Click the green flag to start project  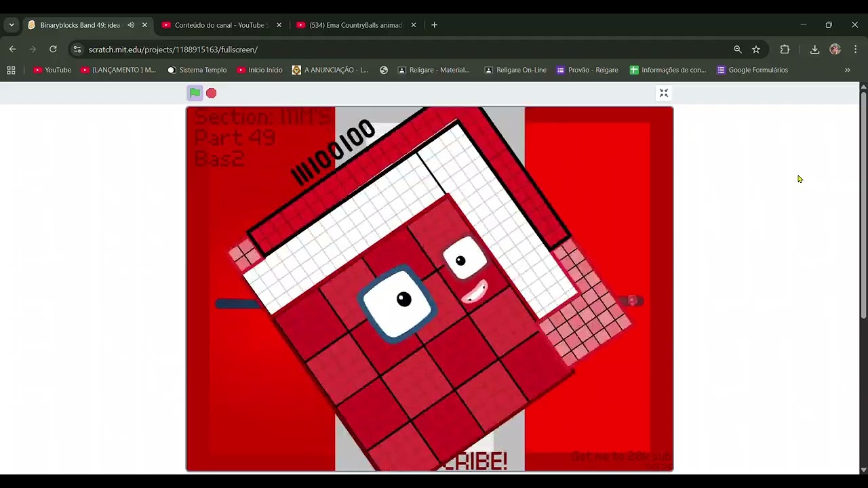point(195,93)
